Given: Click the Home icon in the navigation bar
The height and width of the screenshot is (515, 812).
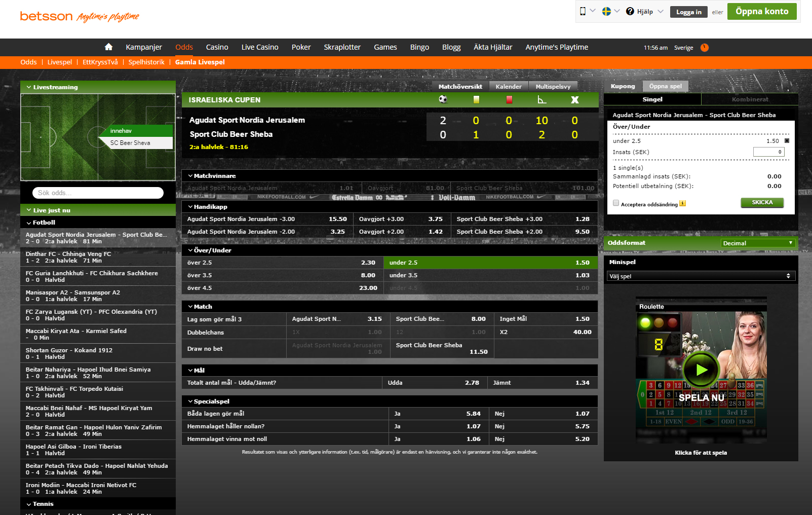Looking at the screenshot, I should 108,47.
